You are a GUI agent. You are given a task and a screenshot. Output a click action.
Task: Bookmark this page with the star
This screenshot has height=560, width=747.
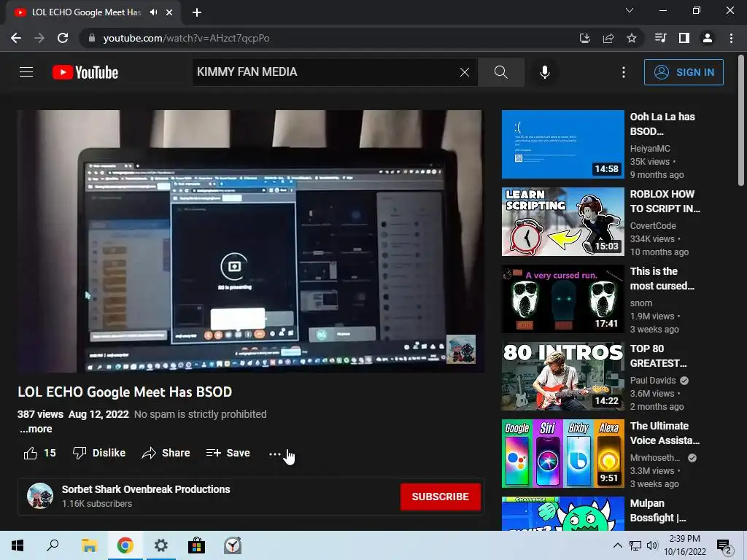tap(632, 38)
